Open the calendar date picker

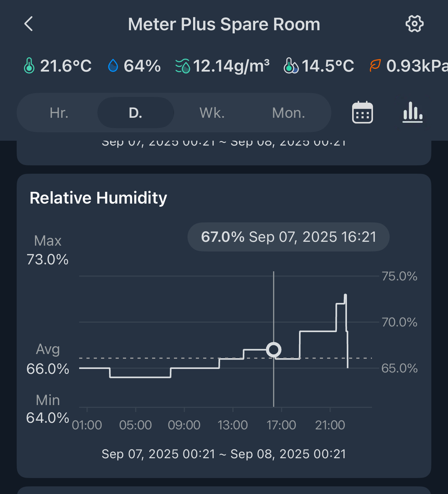point(362,113)
